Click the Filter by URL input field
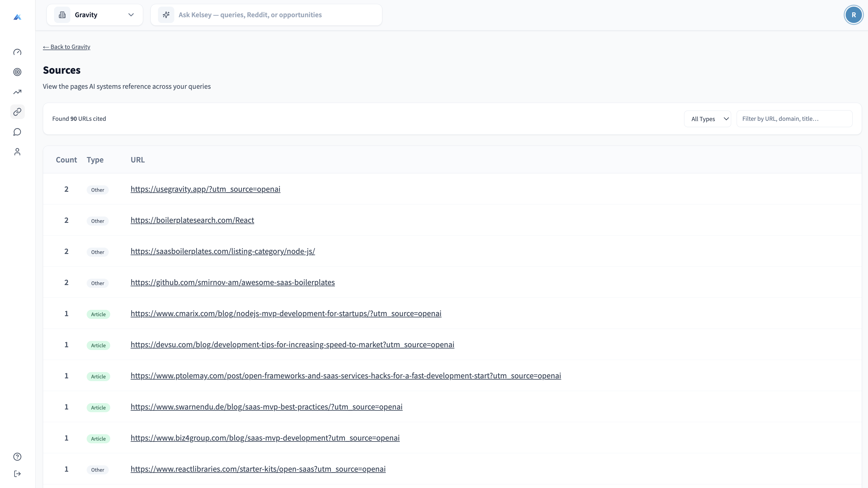 (794, 119)
